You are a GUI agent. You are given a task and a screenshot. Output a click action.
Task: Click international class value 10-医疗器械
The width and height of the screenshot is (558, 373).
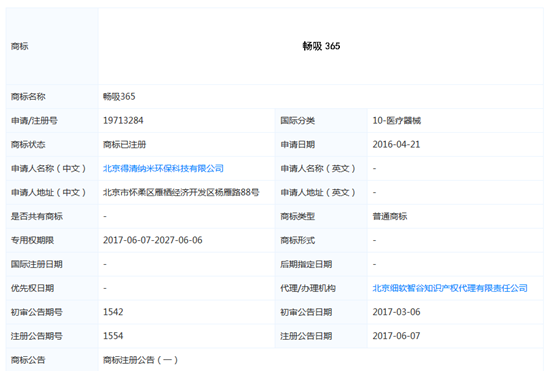397,120
